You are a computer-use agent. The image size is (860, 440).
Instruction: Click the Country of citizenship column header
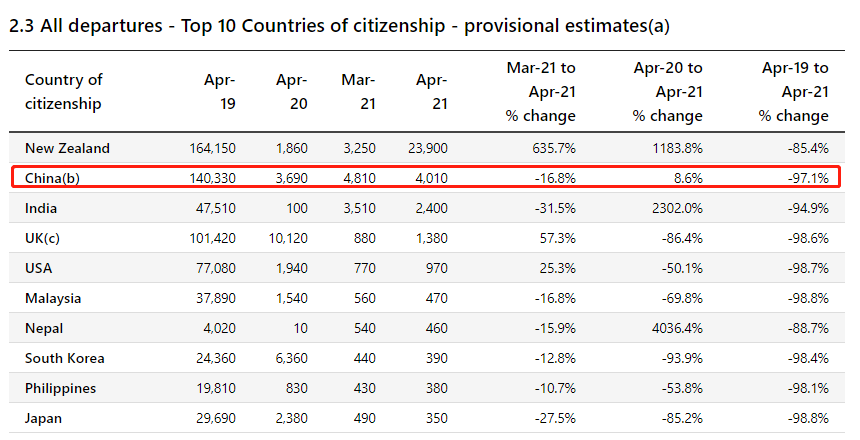(x=64, y=91)
